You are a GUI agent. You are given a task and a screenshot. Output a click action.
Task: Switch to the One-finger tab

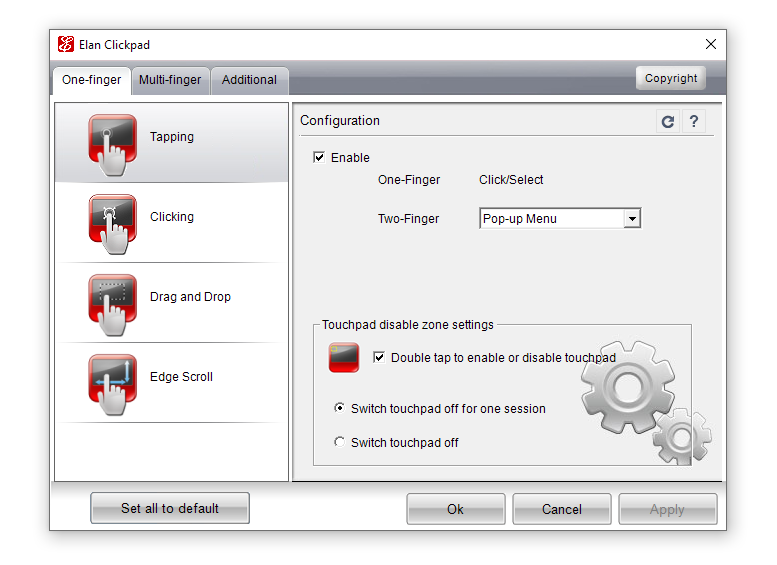[92, 80]
